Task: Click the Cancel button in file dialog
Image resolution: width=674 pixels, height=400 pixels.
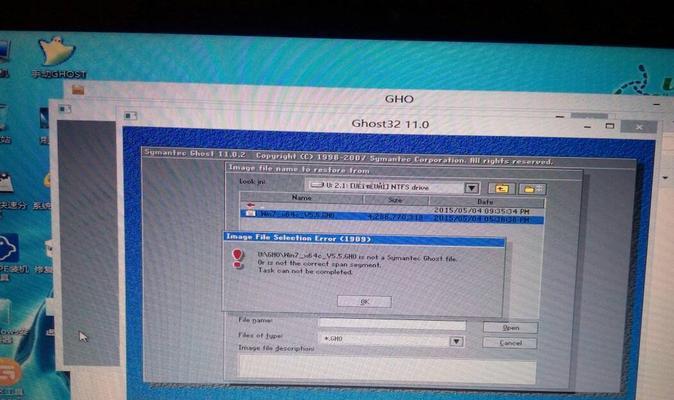Action: point(510,343)
